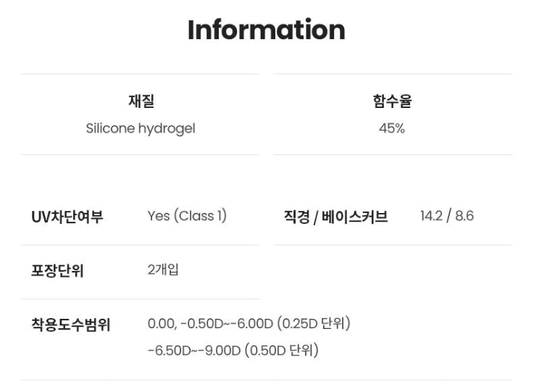Click the Silicone hydrogel material value
Image resolution: width=539 pixels, height=392 pixels.
[x=141, y=129]
